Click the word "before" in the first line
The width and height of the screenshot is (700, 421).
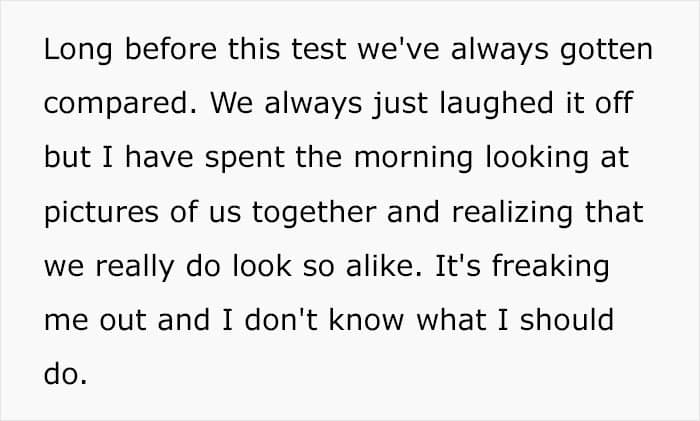pos(149,51)
